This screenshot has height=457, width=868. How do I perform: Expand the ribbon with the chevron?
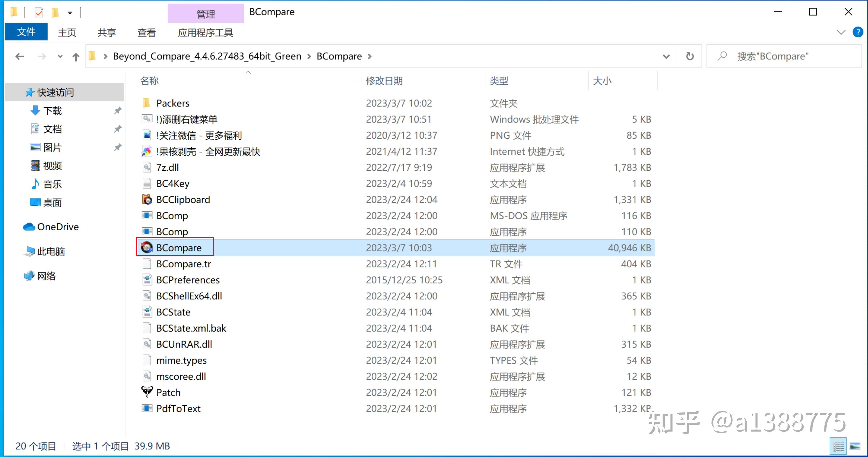click(x=841, y=32)
